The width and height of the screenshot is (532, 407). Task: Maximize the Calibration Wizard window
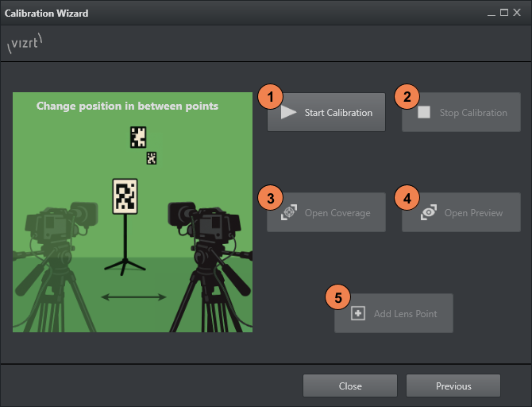click(503, 14)
